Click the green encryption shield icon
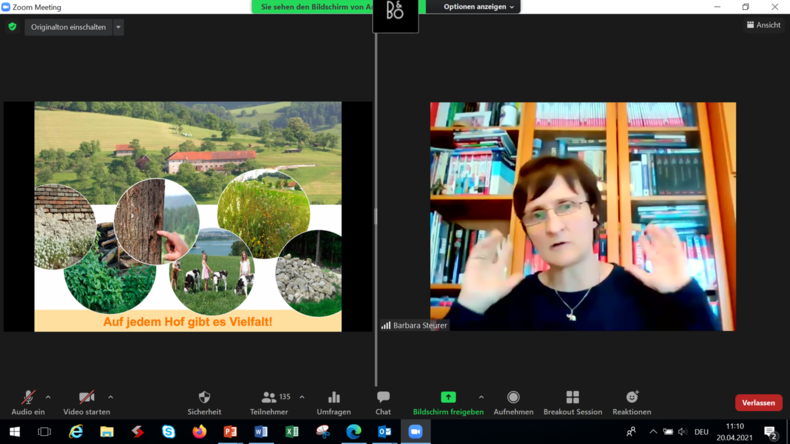The width and height of the screenshot is (790, 444). (12, 27)
